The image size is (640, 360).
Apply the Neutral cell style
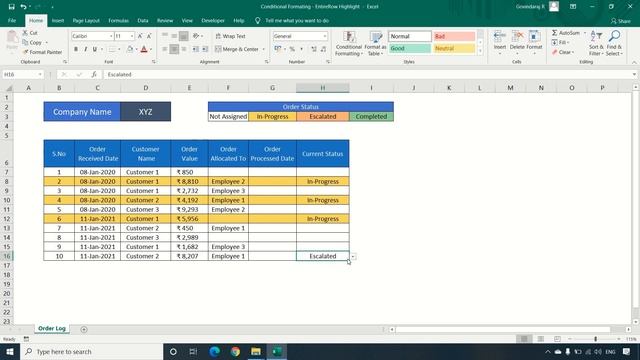454,49
